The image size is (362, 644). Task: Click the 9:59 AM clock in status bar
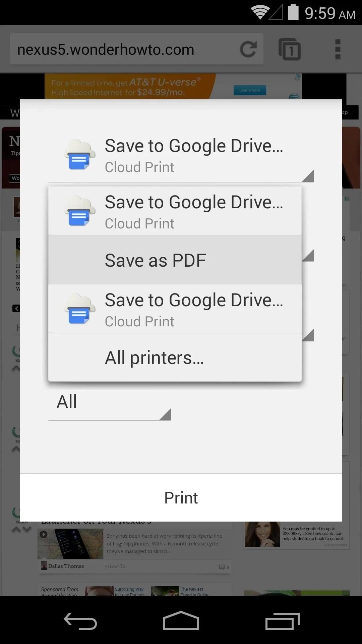tap(330, 13)
